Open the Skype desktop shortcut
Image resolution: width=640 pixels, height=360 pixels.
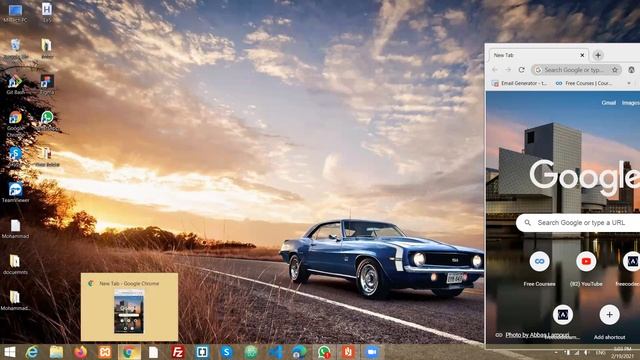[x=15, y=157]
